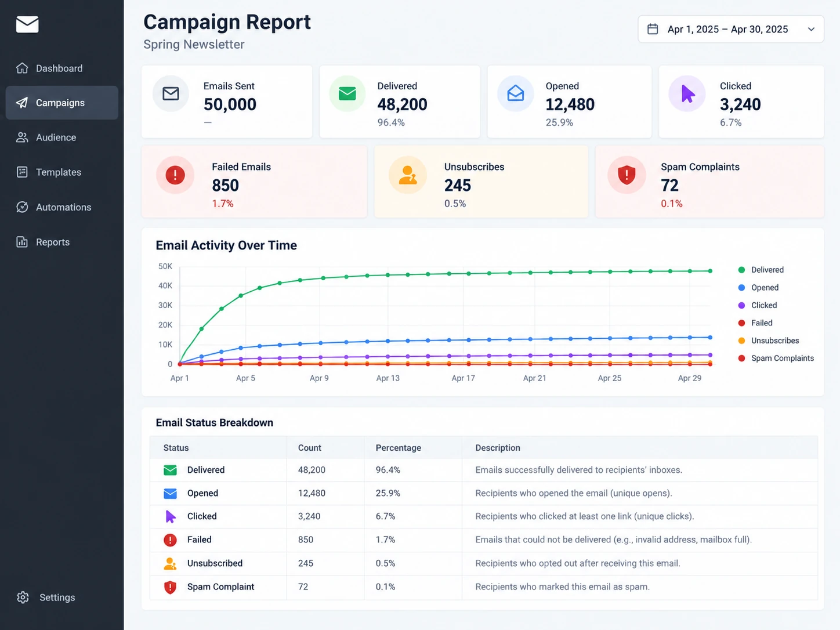This screenshot has width=840, height=630.
Task: Click the last blue Opened data point
Action: [710, 337]
